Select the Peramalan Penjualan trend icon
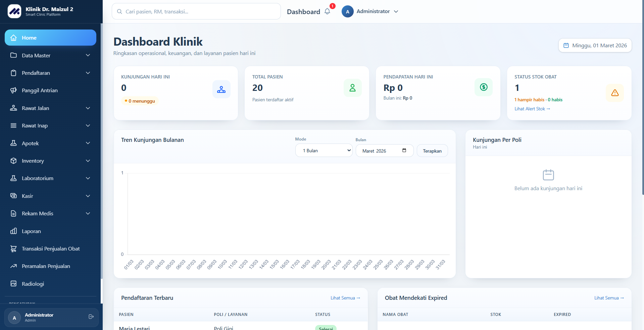The height and width of the screenshot is (330, 644). [13, 266]
